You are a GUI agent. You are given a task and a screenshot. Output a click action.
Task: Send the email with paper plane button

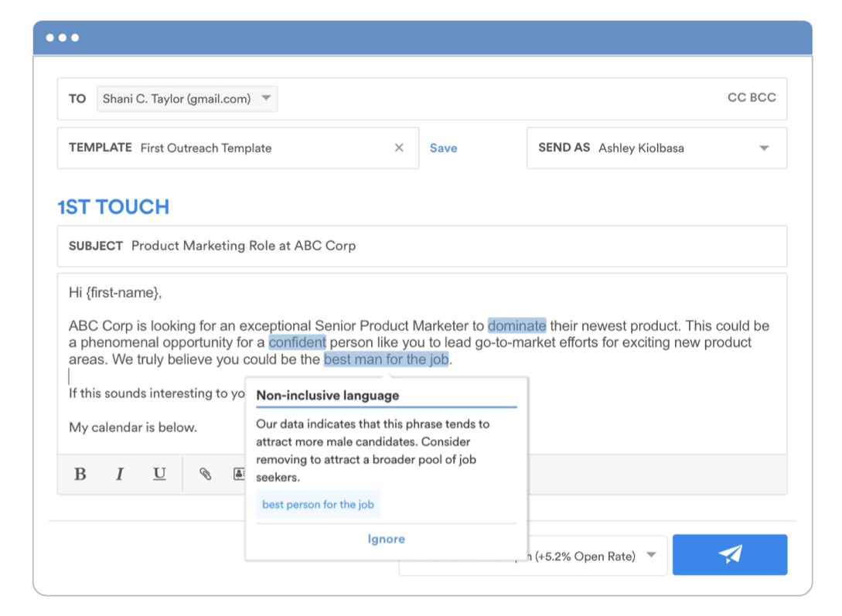click(729, 555)
